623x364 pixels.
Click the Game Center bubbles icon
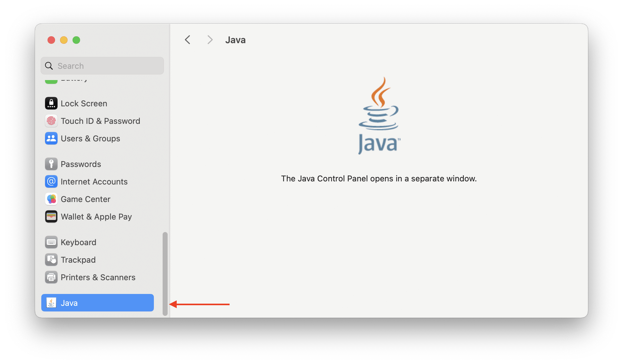tap(51, 199)
